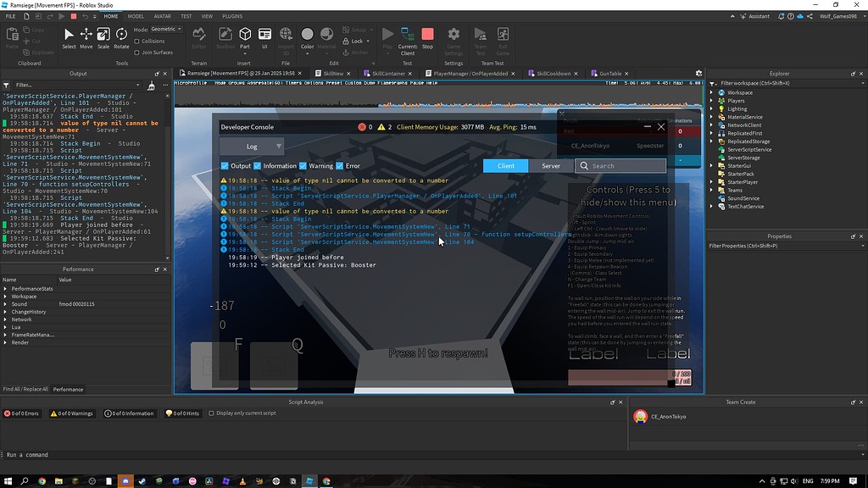Switch to the MODEL ribbon tab
The image size is (868, 488).
tap(136, 15)
